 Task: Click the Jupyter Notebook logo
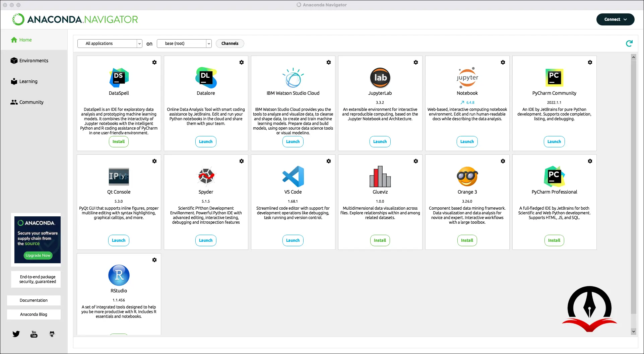pos(467,78)
